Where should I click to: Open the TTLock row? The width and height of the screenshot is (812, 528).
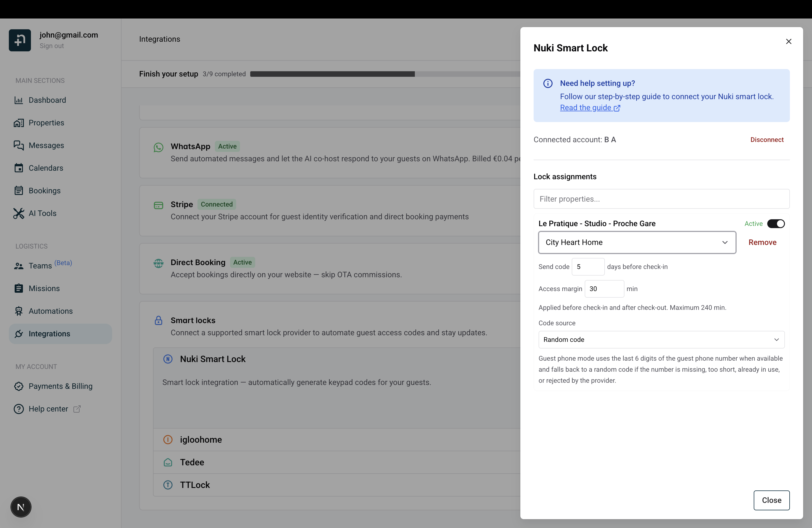pyautogui.click(x=337, y=485)
